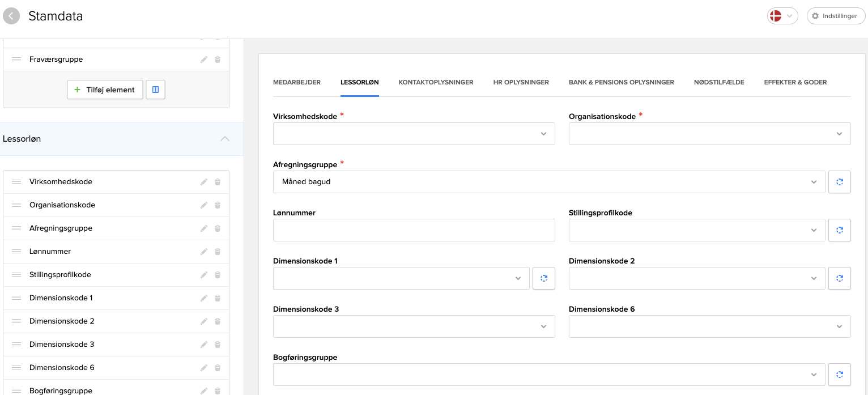The image size is (868, 395).
Task: Open Indstillinger settings button
Action: tap(836, 16)
